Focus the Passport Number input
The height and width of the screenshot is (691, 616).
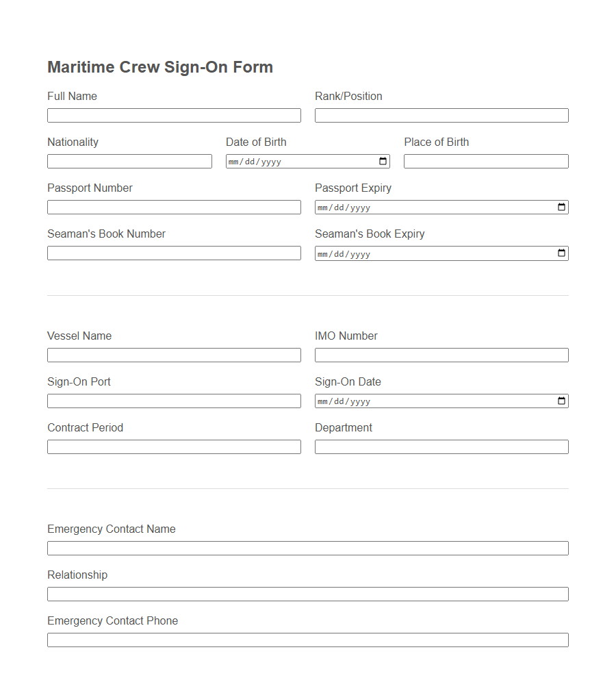click(174, 207)
